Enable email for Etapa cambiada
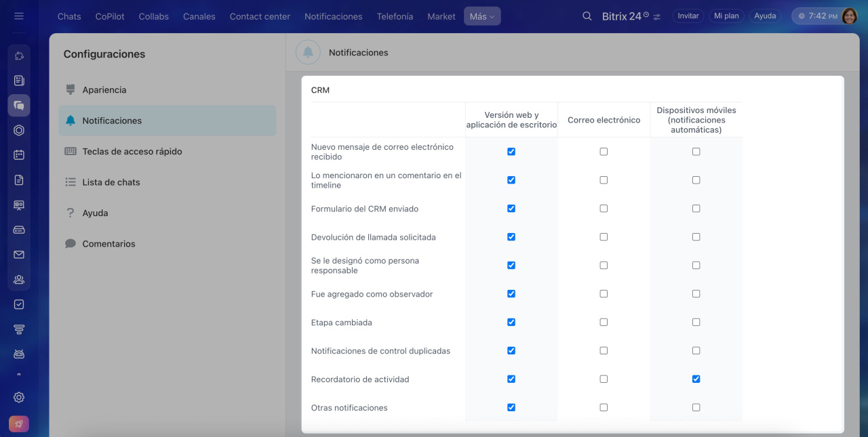Screen dimensions: 868x437 pos(604,322)
